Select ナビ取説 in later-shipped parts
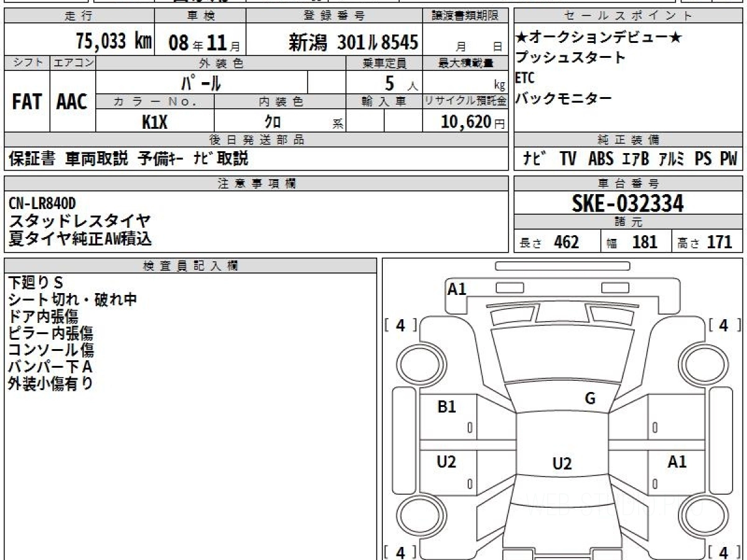 [x=221, y=159]
